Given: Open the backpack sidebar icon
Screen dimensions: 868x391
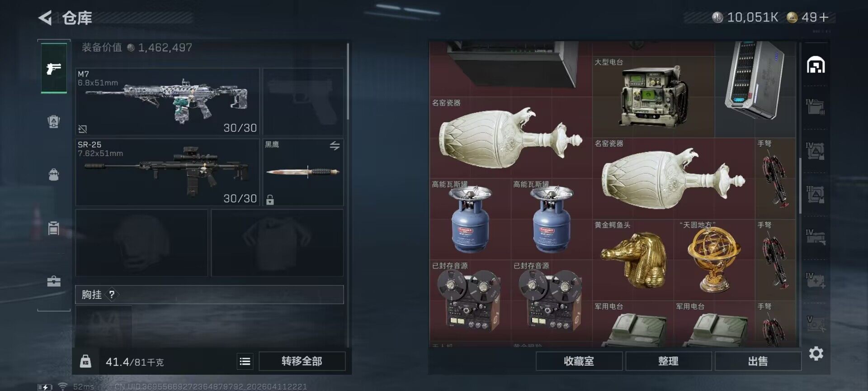Looking at the screenshot, I should click(54, 174).
